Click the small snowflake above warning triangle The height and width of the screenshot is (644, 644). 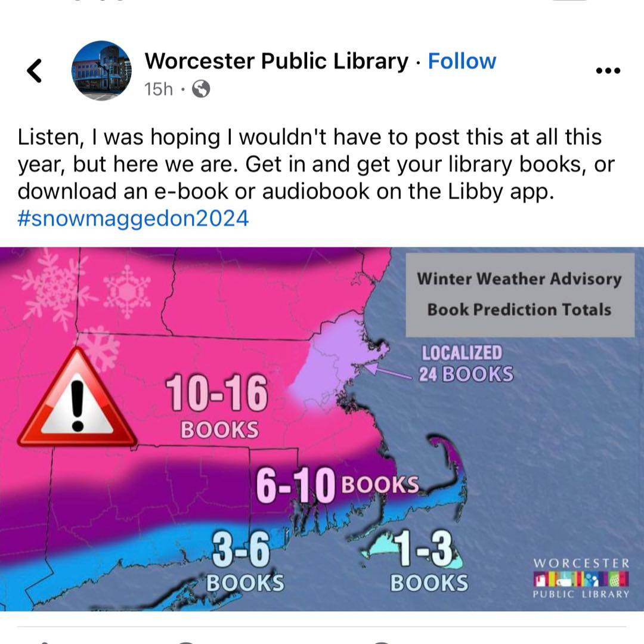click(99, 348)
